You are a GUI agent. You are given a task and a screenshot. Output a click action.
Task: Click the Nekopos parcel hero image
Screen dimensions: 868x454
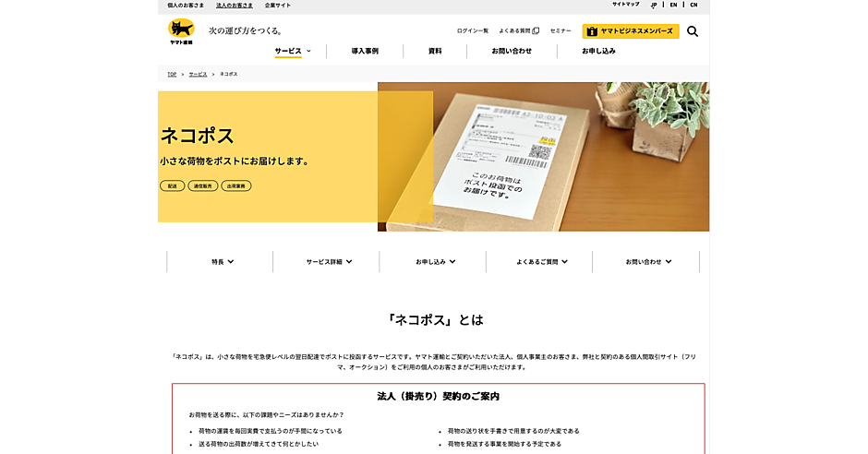pos(543,157)
